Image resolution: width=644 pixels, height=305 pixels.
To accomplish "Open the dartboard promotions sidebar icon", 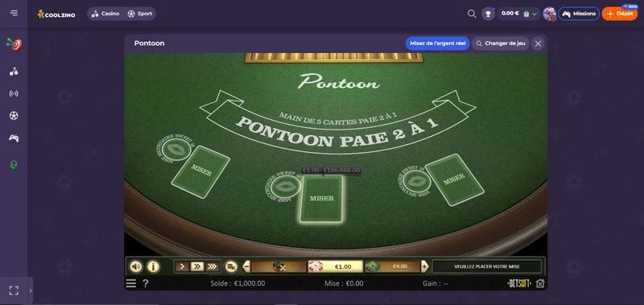I will tap(14, 44).
